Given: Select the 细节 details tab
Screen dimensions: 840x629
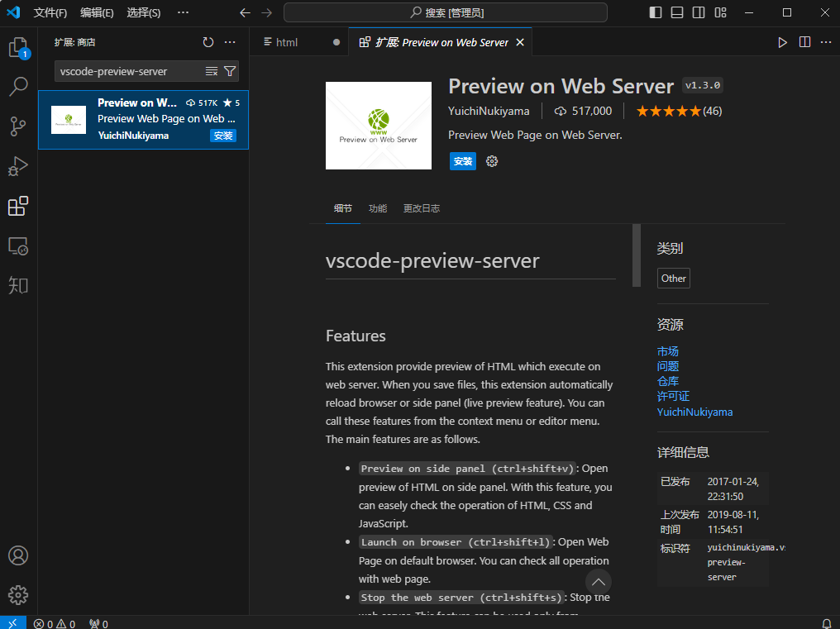Looking at the screenshot, I should 343,208.
